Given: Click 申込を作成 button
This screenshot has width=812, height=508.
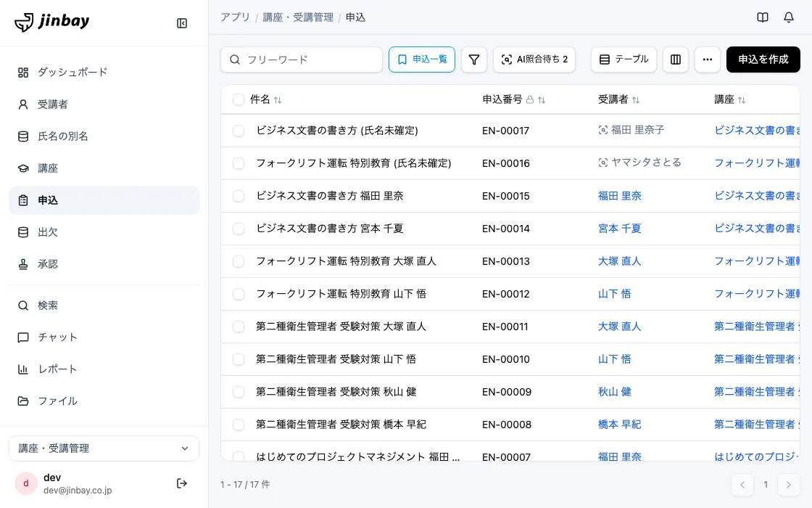Looking at the screenshot, I should coord(763,60).
